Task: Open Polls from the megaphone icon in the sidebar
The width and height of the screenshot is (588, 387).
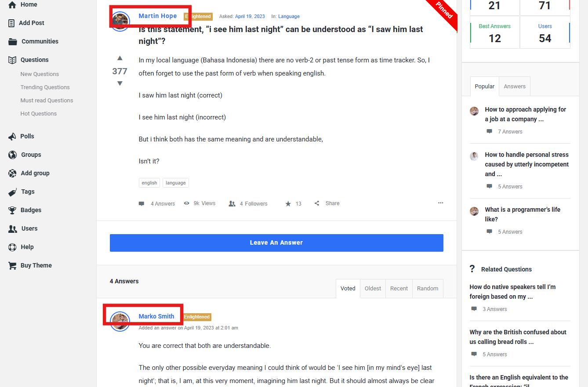Action: [12, 137]
